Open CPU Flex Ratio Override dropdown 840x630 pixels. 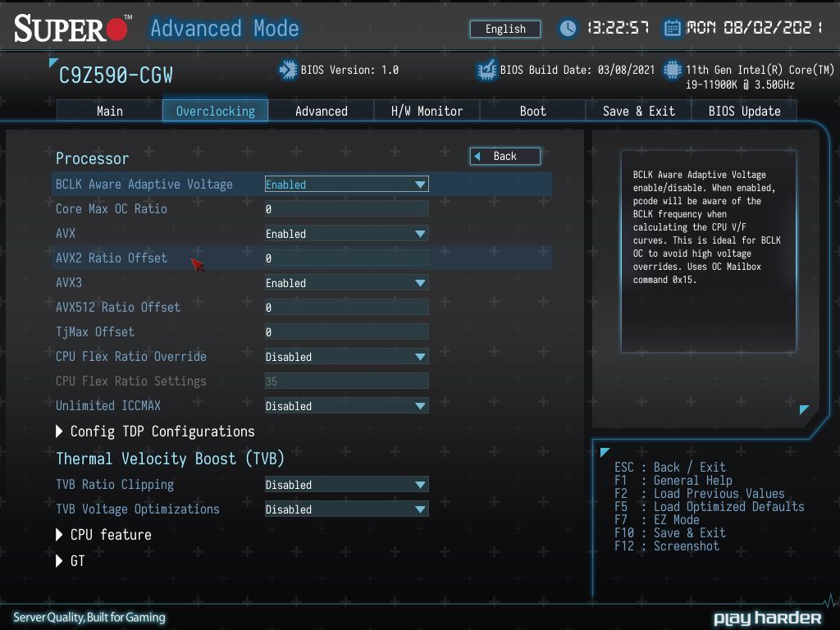347,357
